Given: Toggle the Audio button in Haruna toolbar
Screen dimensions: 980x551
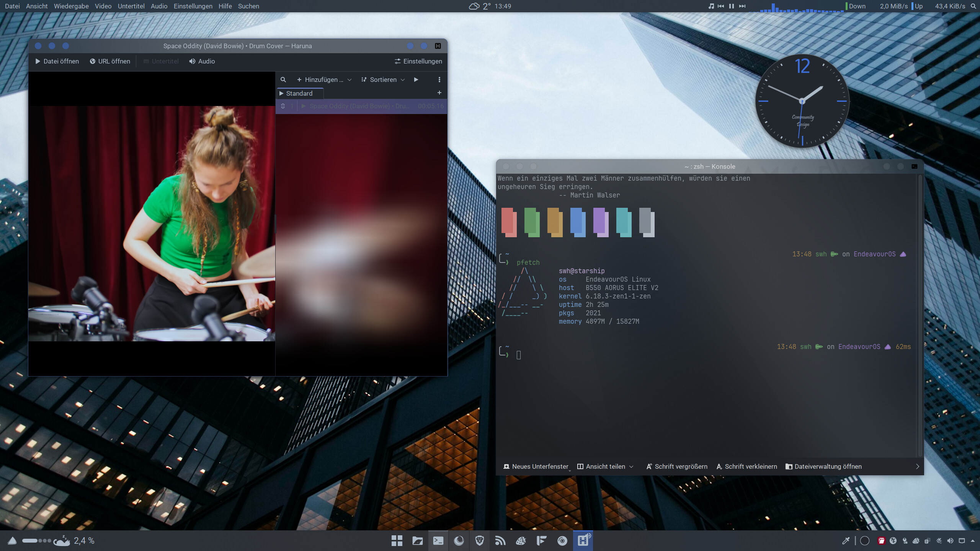Looking at the screenshot, I should tap(202, 61).
